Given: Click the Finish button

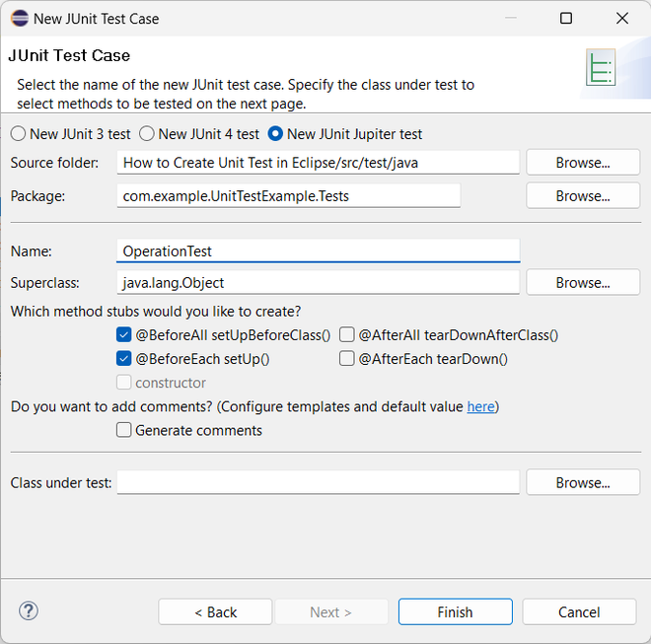Looking at the screenshot, I should click(455, 612).
